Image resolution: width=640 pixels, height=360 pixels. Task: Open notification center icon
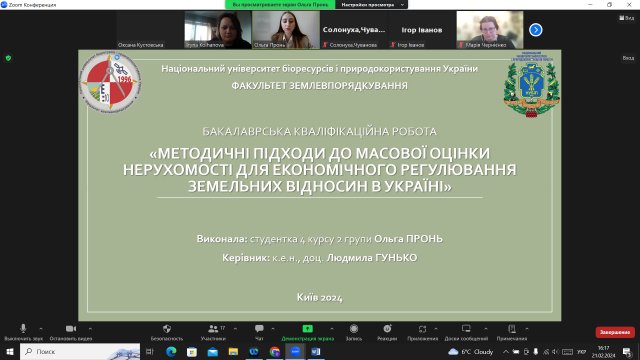click(x=627, y=351)
